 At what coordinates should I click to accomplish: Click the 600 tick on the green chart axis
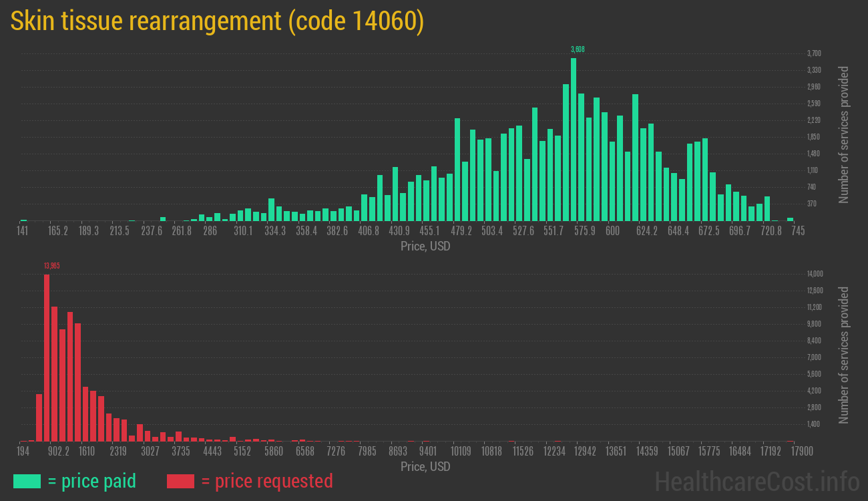click(612, 231)
